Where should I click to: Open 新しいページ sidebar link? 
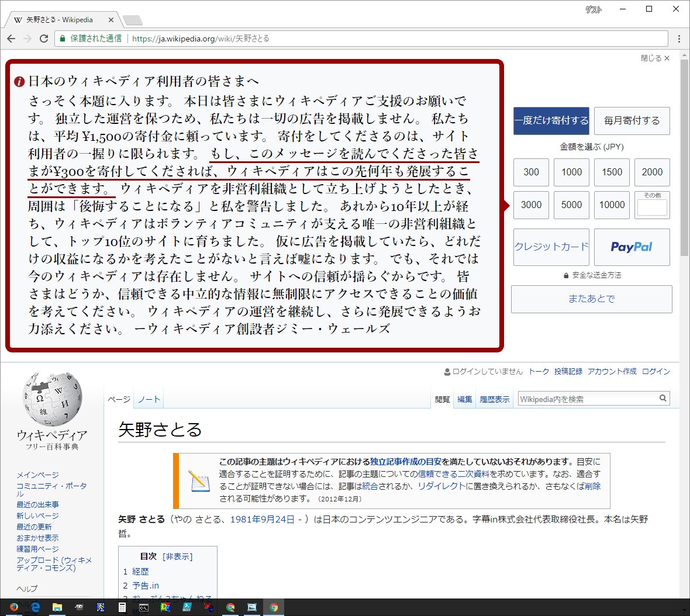click(37, 515)
